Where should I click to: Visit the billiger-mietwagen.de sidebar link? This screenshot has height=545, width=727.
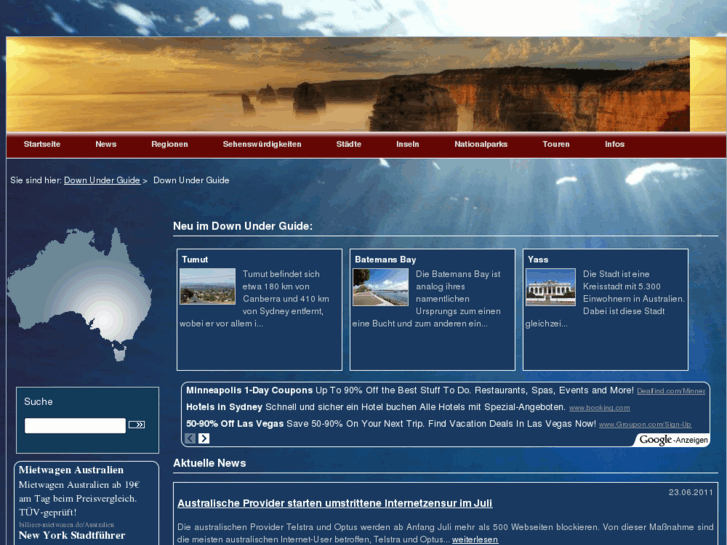[66, 525]
